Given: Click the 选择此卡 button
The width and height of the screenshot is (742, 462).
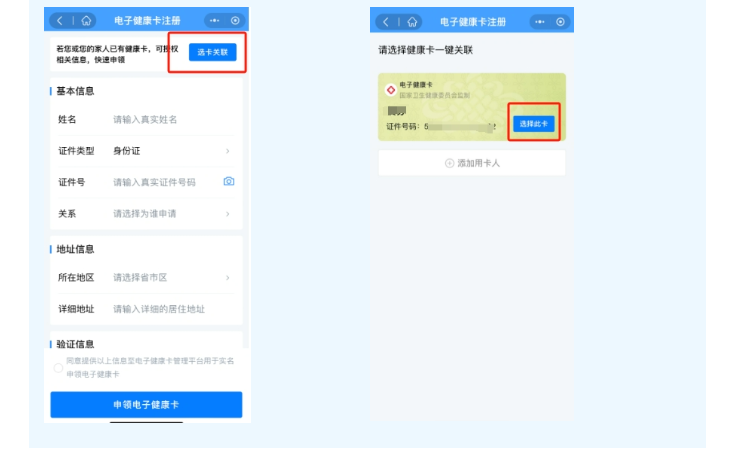Looking at the screenshot, I should tap(533, 124).
